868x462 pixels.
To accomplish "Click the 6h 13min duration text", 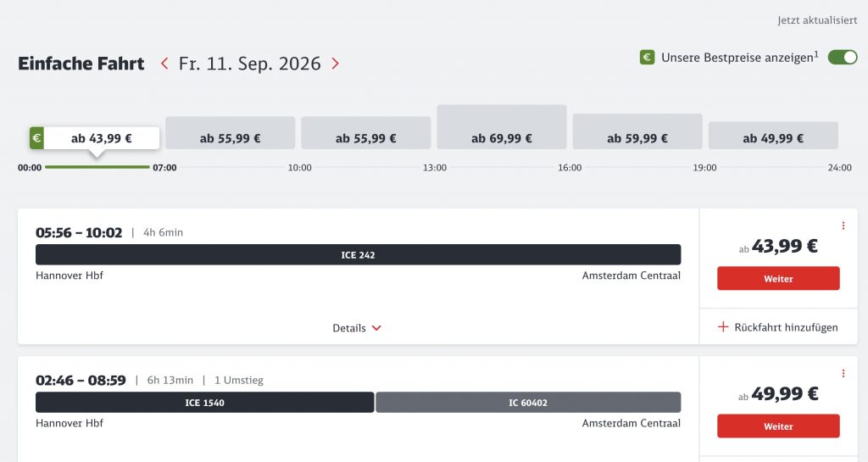I will coord(170,380).
